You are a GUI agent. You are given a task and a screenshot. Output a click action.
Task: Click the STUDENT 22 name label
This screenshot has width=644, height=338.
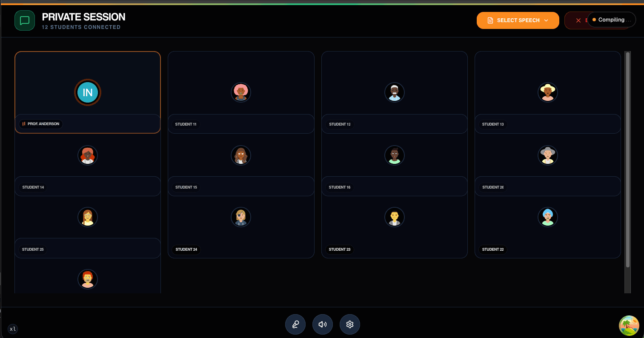(x=493, y=249)
